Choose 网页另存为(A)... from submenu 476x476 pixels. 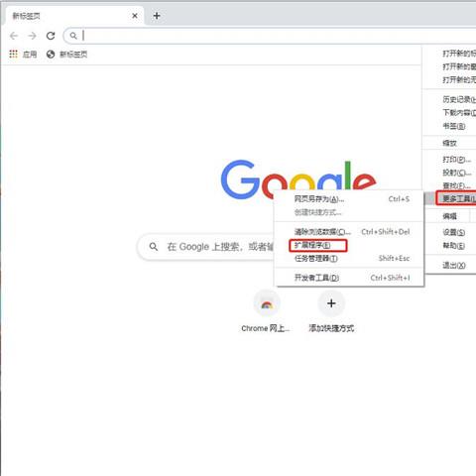coord(350,199)
